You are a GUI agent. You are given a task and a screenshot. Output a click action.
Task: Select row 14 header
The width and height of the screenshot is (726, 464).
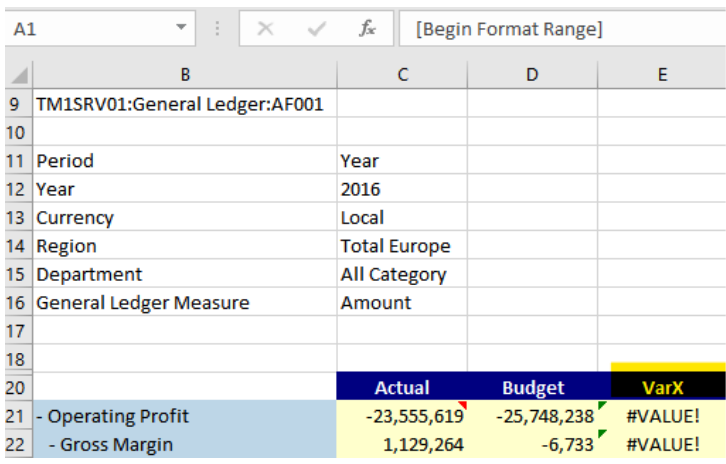[19, 245]
